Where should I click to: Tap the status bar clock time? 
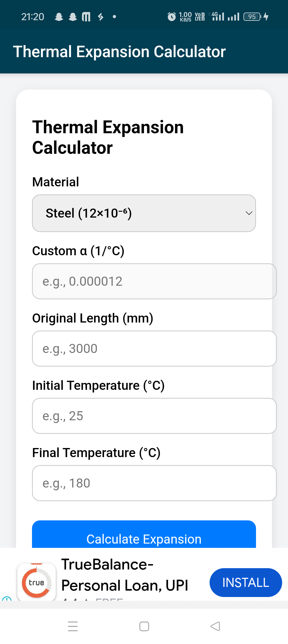pyautogui.click(x=33, y=17)
